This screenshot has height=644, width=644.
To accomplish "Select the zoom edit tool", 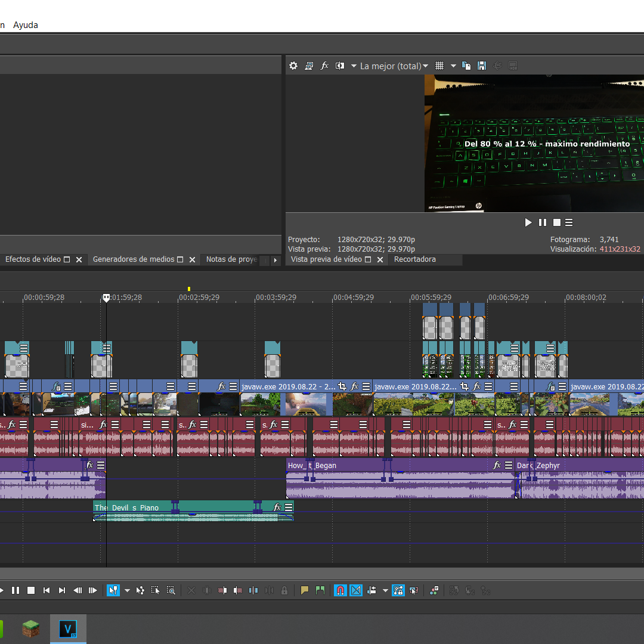I will click(171, 590).
